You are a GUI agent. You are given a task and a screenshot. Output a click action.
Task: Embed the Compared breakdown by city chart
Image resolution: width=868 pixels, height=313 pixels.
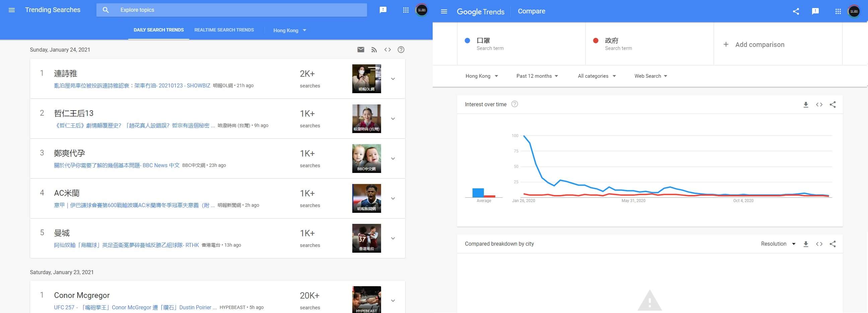(819, 244)
